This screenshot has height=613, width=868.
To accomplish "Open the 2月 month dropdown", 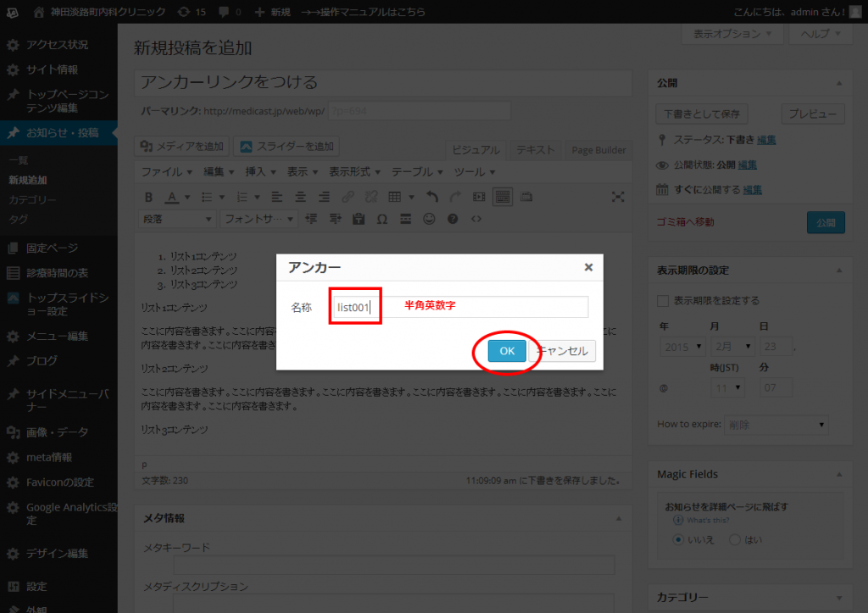I will [x=732, y=347].
